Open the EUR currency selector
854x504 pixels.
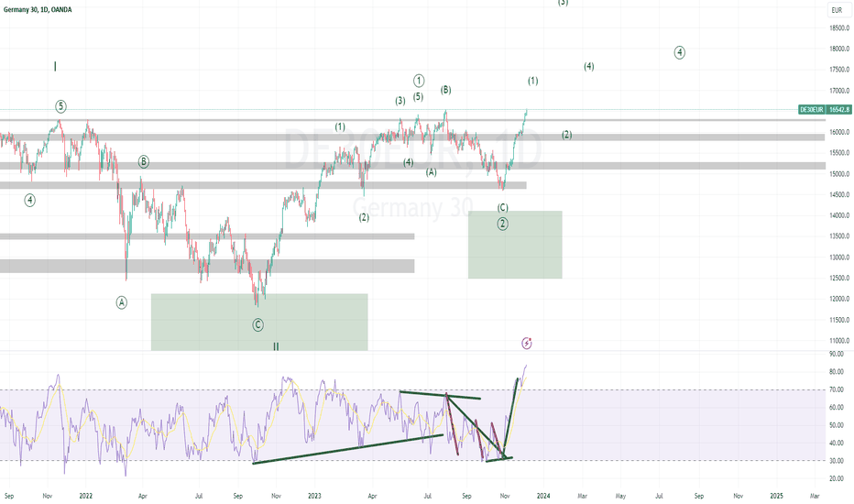pos(838,10)
